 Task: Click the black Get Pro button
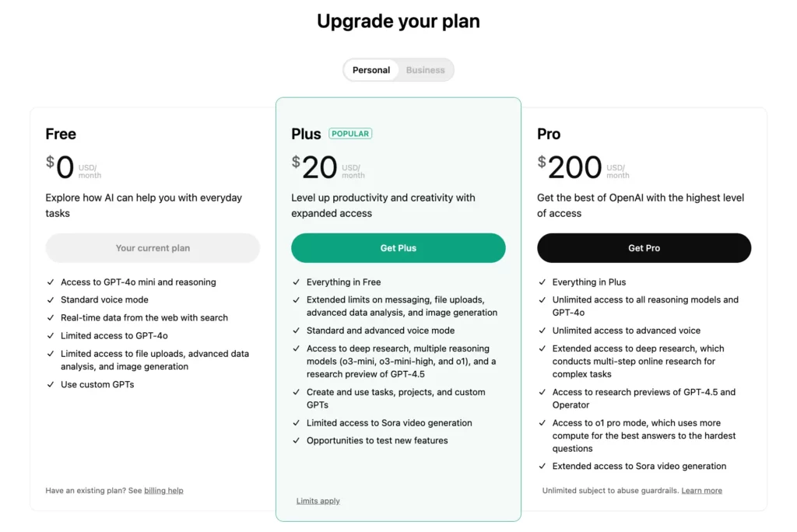(x=644, y=248)
